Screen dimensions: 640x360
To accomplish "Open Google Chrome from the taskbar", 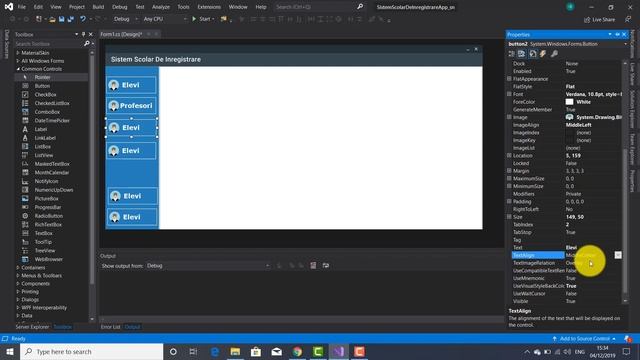I will [297, 351].
